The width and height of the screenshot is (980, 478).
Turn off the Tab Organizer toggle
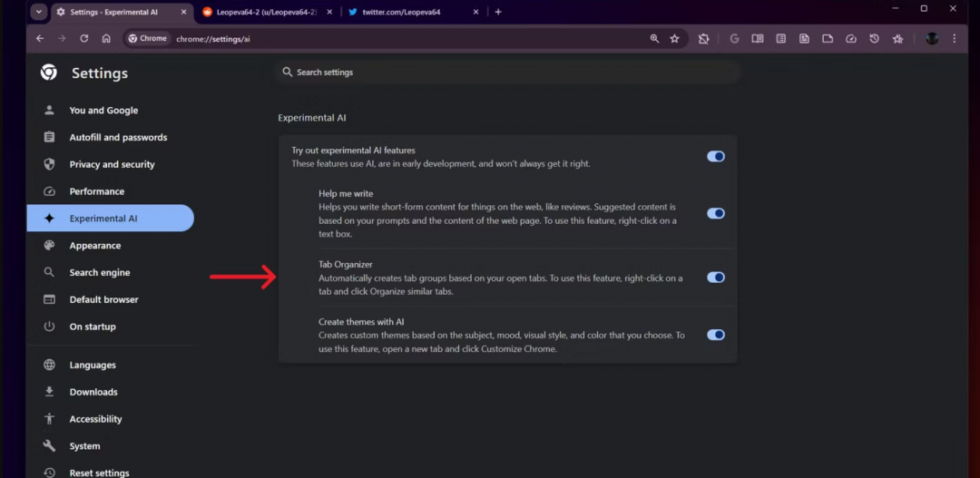point(716,278)
